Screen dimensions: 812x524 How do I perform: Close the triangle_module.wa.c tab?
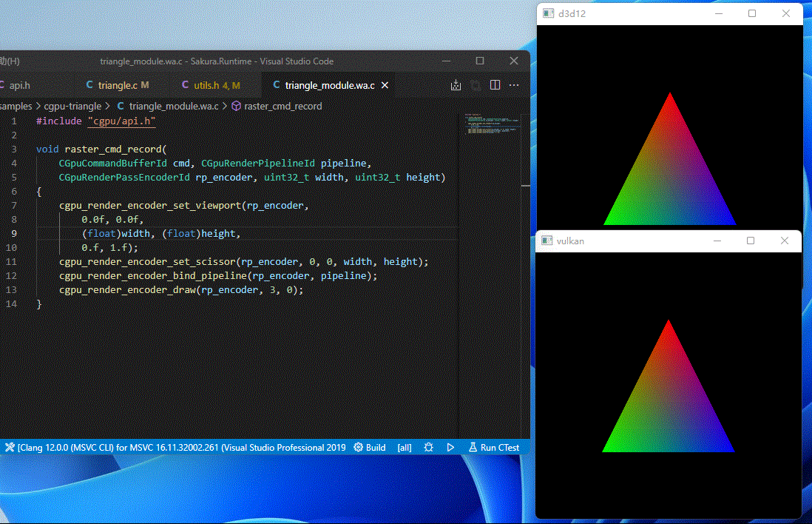point(385,85)
